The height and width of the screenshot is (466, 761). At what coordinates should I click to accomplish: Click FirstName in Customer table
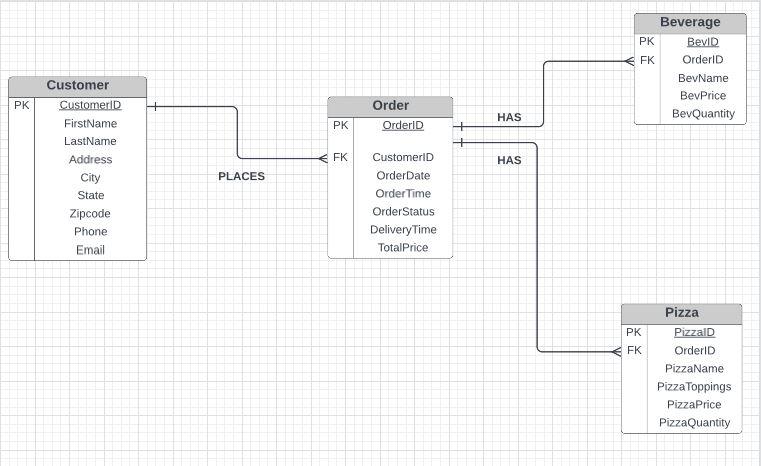point(90,123)
